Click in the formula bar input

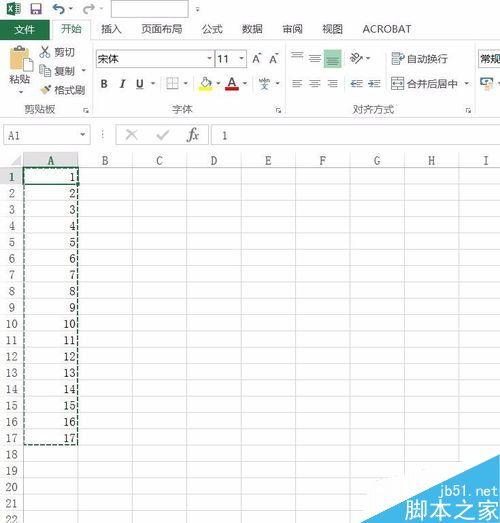tap(356, 135)
